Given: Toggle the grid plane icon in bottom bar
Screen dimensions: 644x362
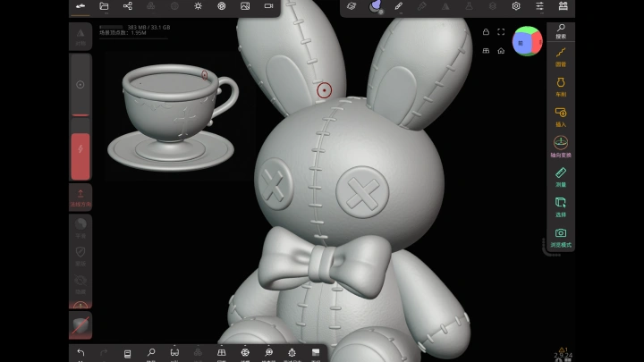Looking at the screenshot, I should coord(222,352).
